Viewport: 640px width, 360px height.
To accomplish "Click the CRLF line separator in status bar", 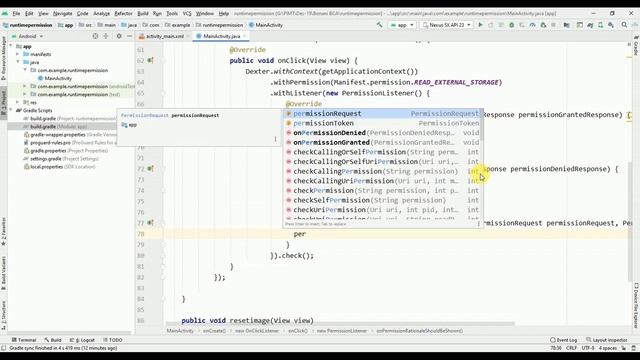I will click(x=571, y=348).
